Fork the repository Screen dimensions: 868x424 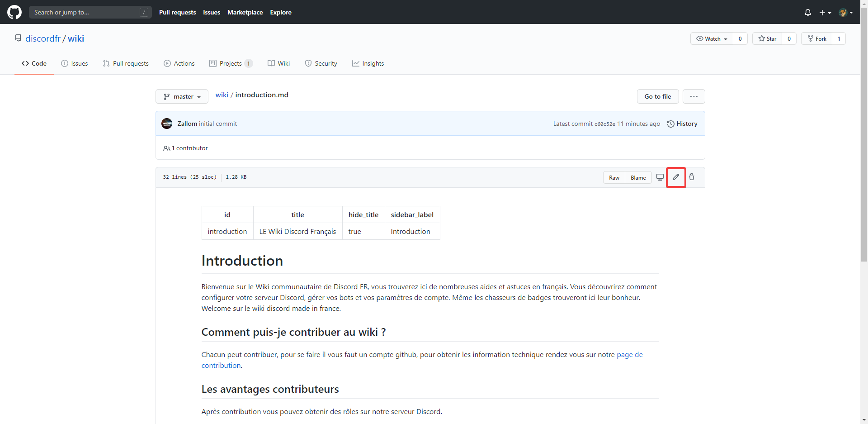click(x=817, y=38)
